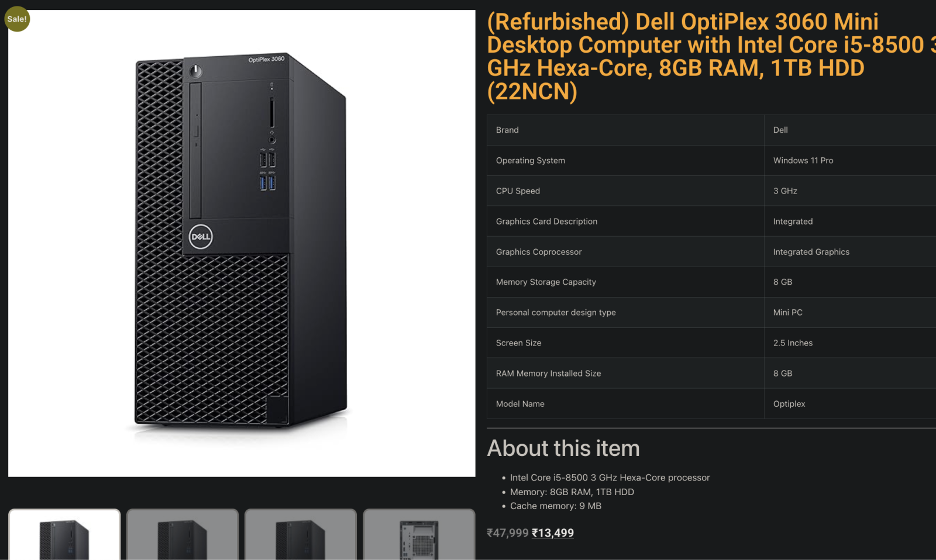The width and height of the screenshot is (936, 560).
Task: Select the first product thumbnail
Action: point(64,535)
